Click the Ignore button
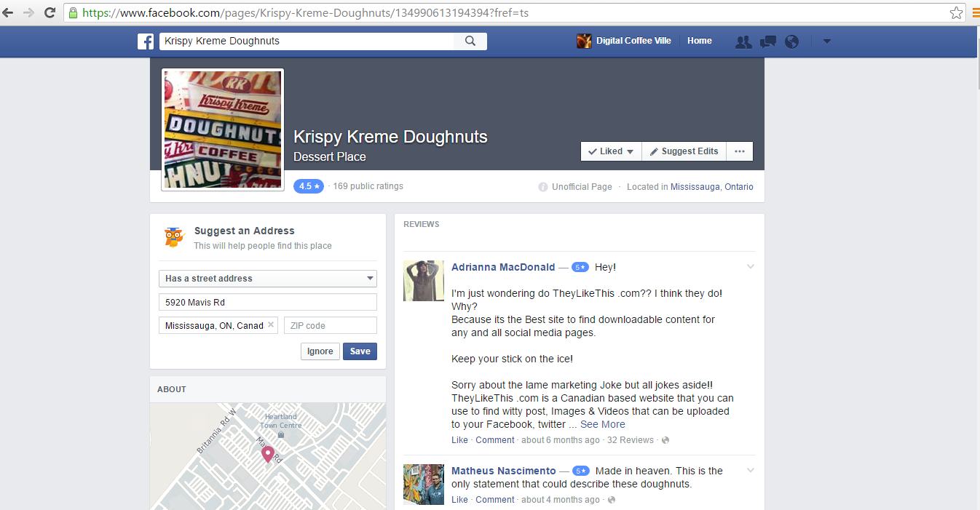980x510 pixels. pyautogui.click(x=320, y=351)
